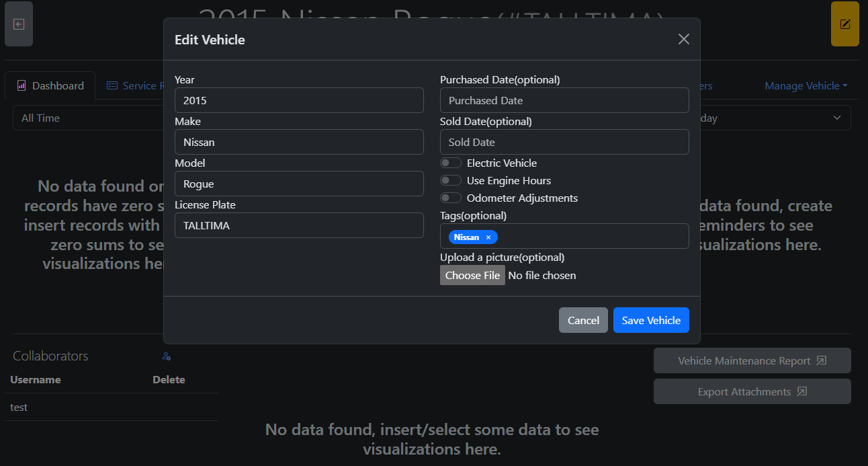
Task: Click the Export Attachments icon
Action: tap(801, 391)
